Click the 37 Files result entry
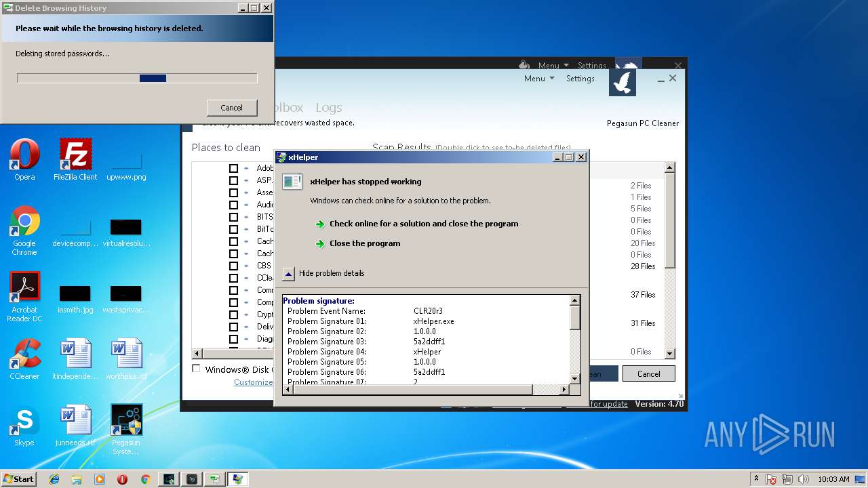 (643, 295)
